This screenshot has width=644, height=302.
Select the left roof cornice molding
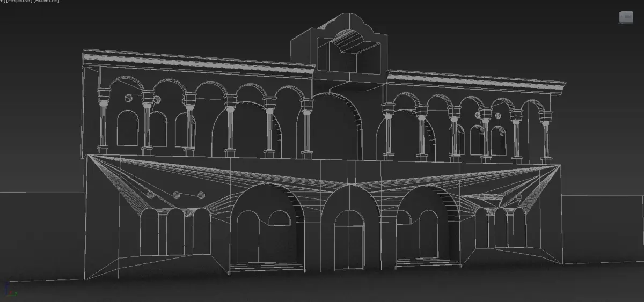coord(198,61)
